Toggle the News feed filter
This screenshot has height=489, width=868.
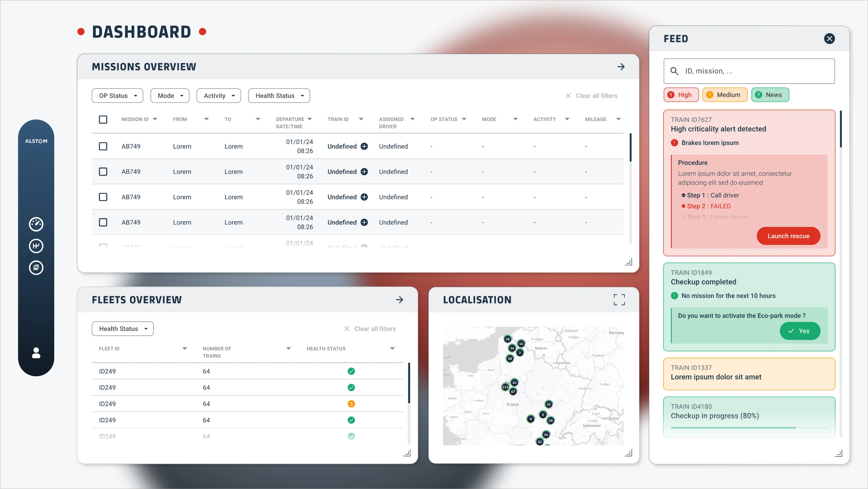770,95
